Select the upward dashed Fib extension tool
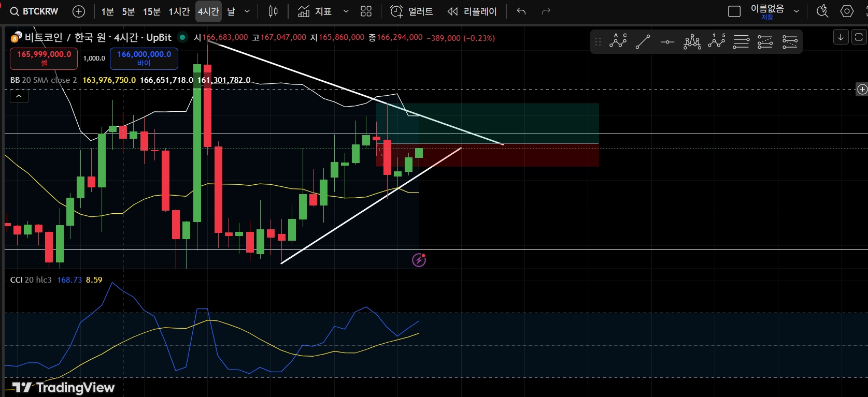 point(765,41)
